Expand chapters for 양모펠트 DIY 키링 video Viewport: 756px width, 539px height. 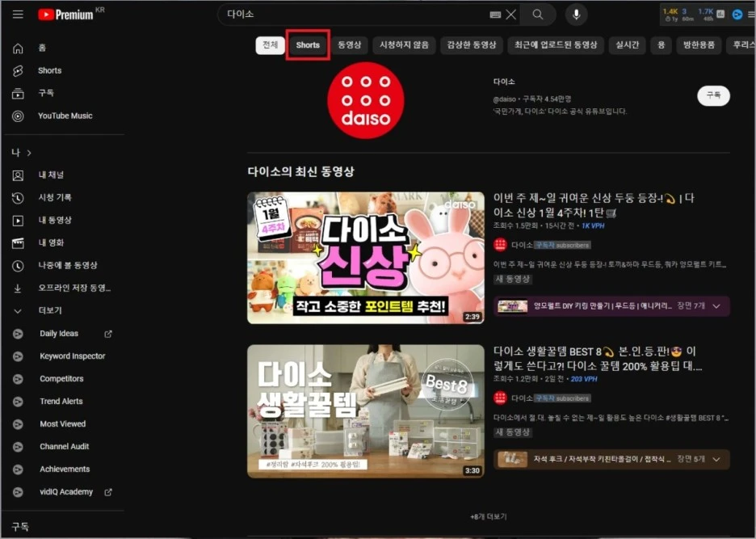716,306
